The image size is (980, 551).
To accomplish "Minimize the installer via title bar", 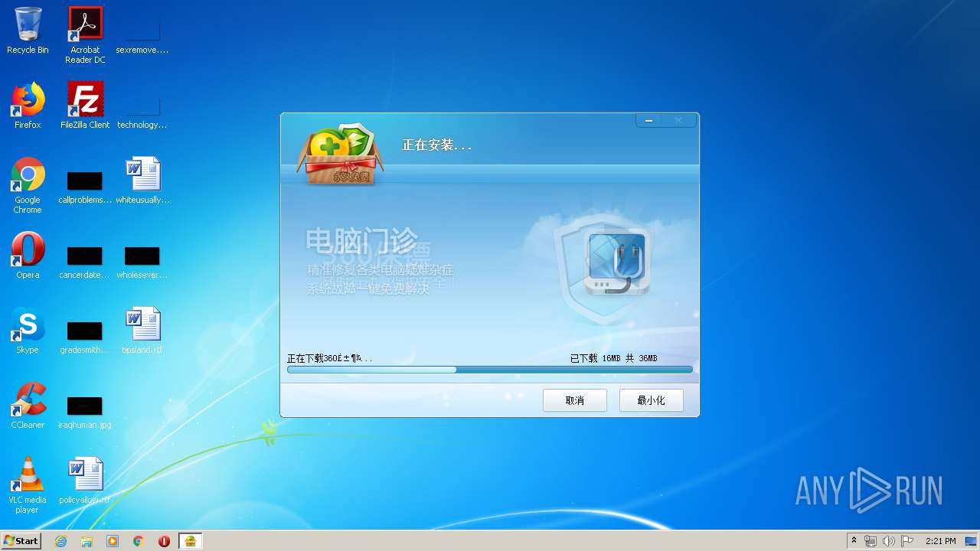I will click(x=649, y=120).
